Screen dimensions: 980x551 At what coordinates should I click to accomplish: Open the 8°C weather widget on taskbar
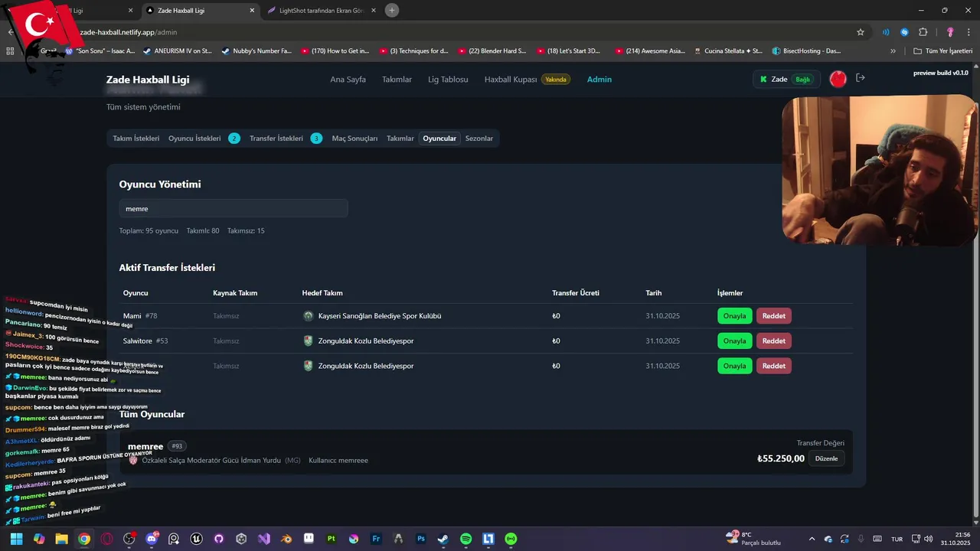point(754,539)
